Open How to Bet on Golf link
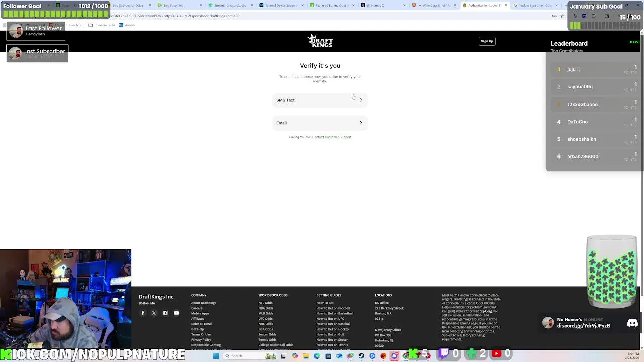644x362 pixels. (331, 334)
